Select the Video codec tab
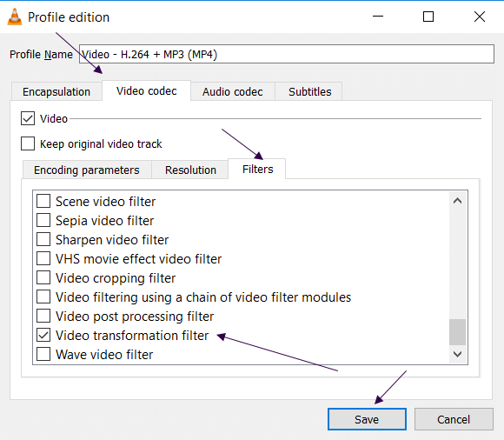The width and height of the screenshot is (504, 440). pos(147,91)
